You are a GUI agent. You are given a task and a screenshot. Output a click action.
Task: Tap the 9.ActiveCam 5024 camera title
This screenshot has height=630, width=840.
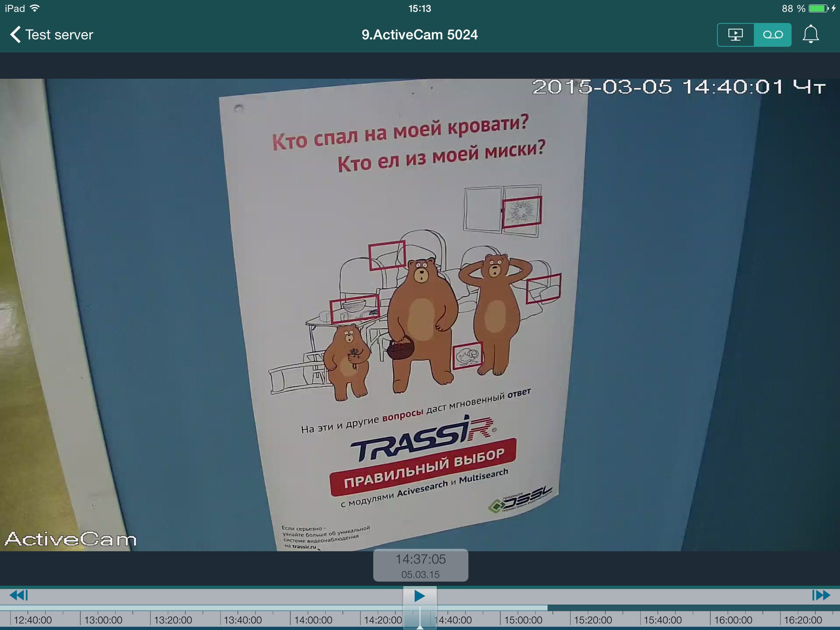tap(420, 35)
